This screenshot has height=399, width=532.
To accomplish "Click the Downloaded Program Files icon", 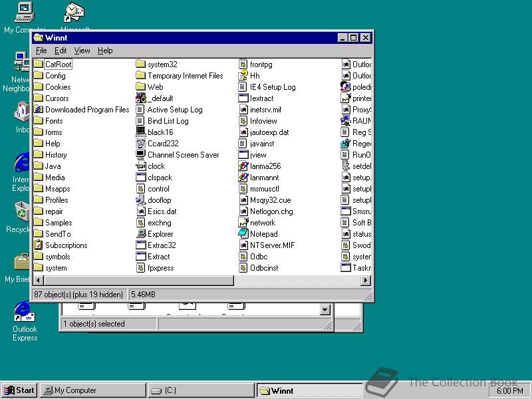I will pyautogui.click(x=39, y=109).
